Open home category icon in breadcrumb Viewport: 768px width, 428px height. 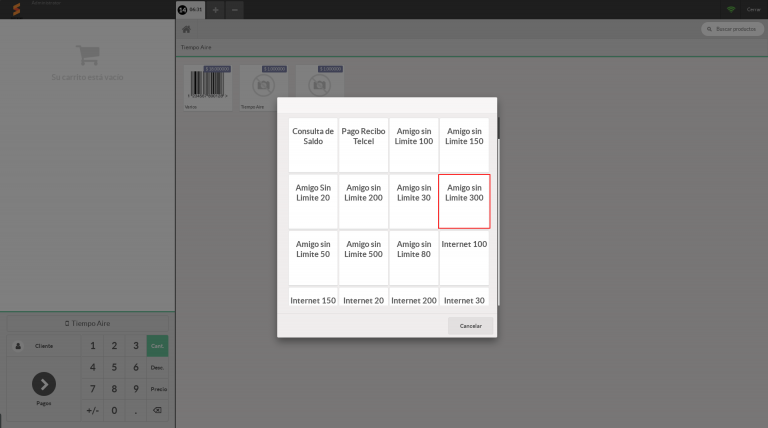click(186, 29)
